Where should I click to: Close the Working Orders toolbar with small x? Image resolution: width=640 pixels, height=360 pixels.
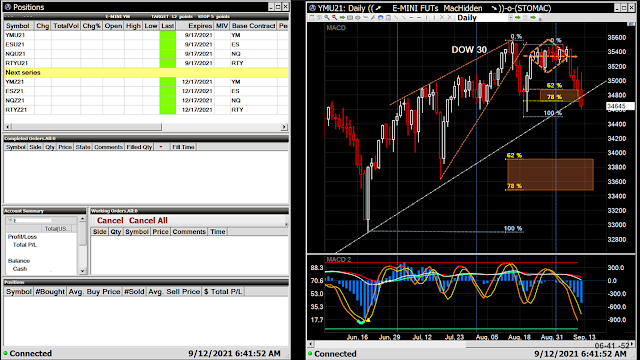(286, 224)
